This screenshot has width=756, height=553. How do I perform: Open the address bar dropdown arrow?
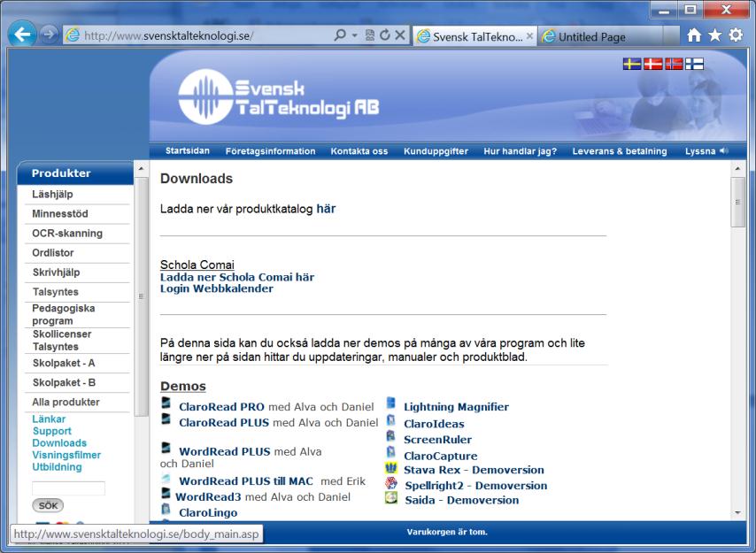point(354,35)
